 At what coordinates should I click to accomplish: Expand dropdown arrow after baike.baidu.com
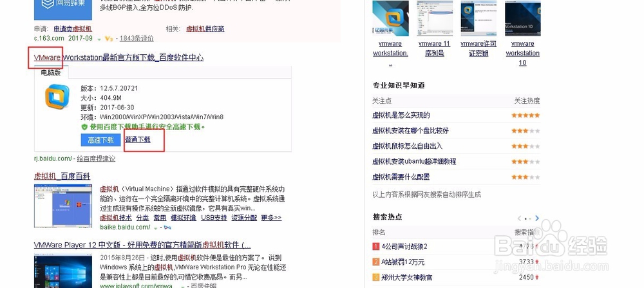pos(156,228)
